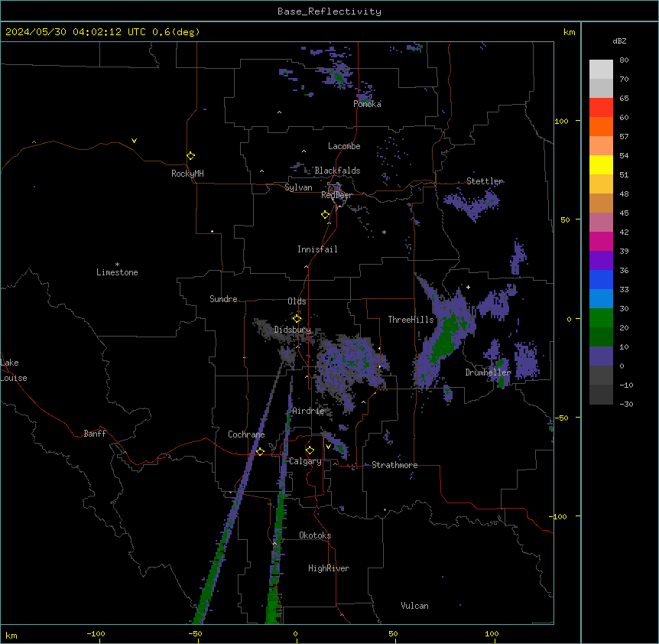Click the Airdrie city label

(x=309, y=411)
